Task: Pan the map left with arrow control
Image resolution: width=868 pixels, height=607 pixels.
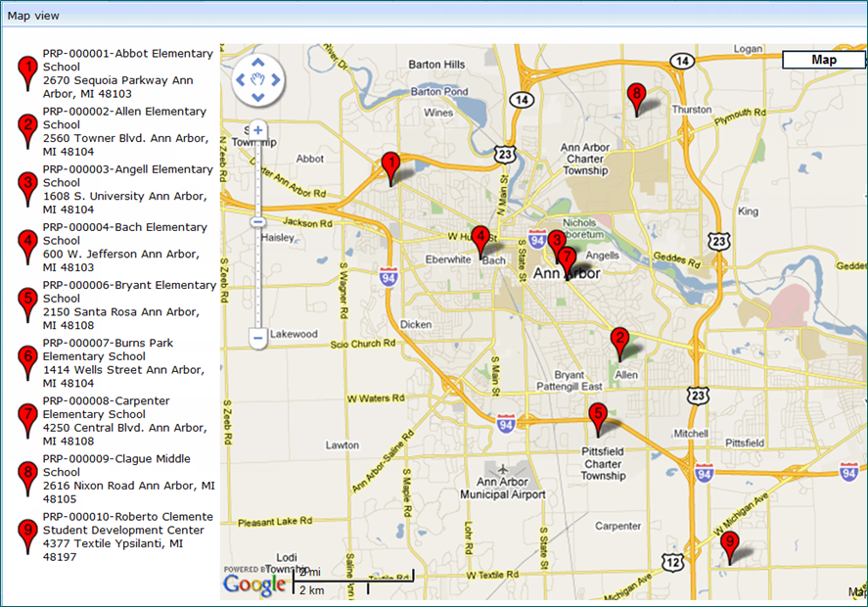Action: coord(241,80)
